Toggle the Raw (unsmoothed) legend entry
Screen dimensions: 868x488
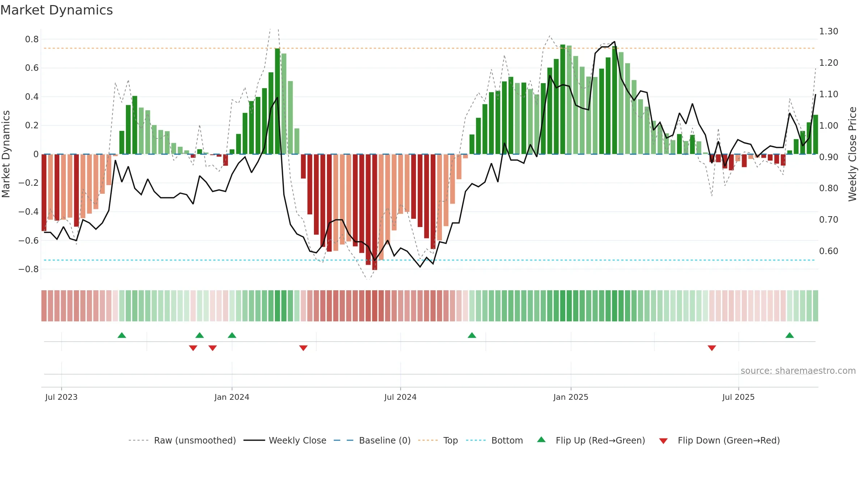click(x=182, y=440)
